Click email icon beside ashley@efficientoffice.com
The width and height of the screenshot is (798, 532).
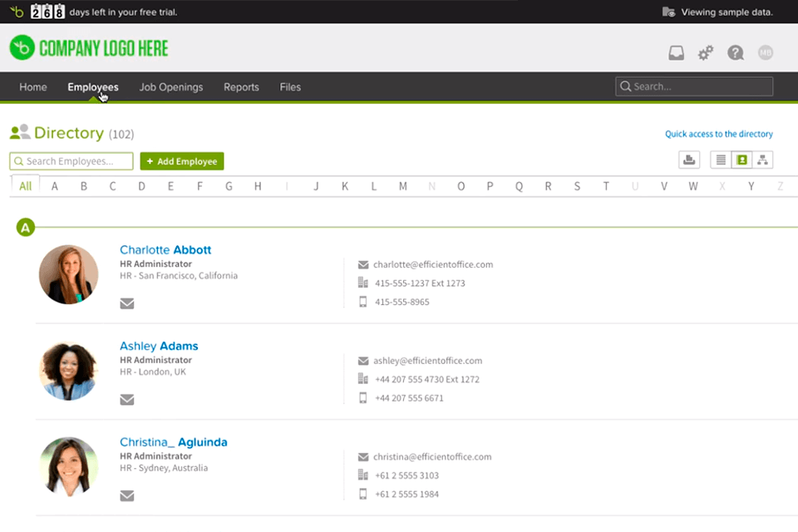pyautogui.click(x=363, y=361)
